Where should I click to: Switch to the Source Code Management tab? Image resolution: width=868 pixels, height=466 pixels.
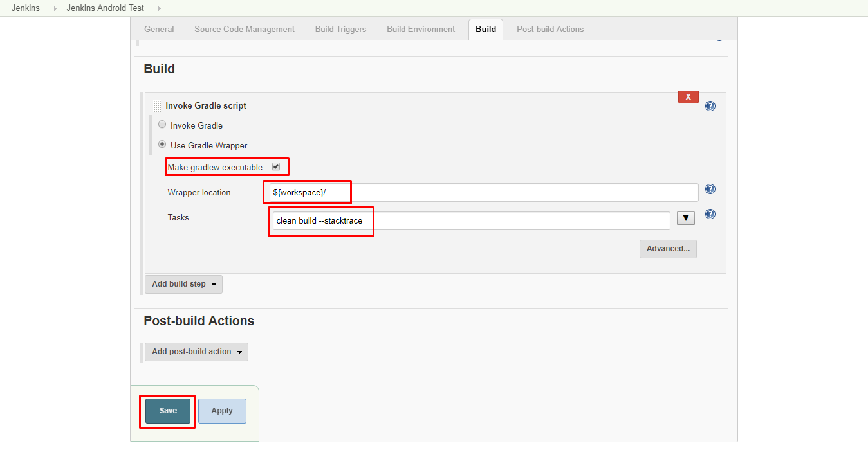pyautogui.click(x=244, y=29)
